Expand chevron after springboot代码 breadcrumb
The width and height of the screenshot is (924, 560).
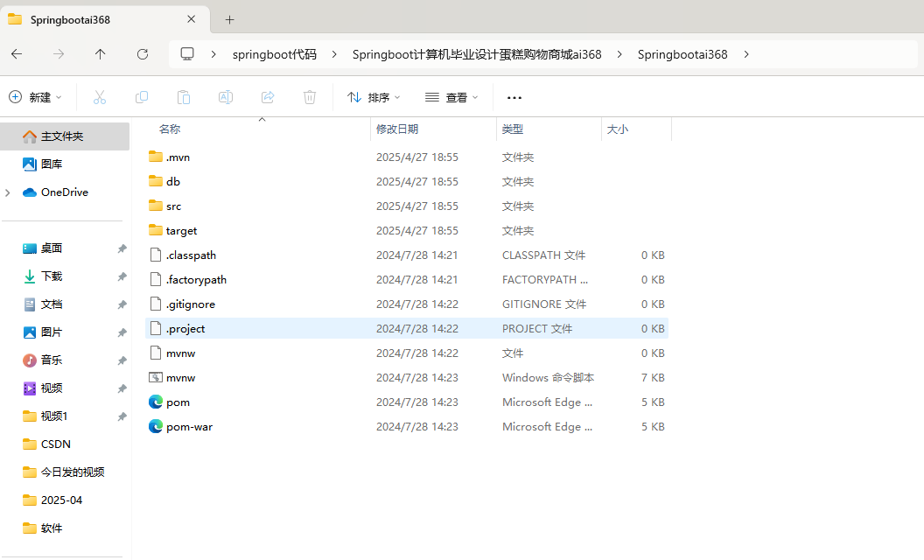tap(334, 54)
